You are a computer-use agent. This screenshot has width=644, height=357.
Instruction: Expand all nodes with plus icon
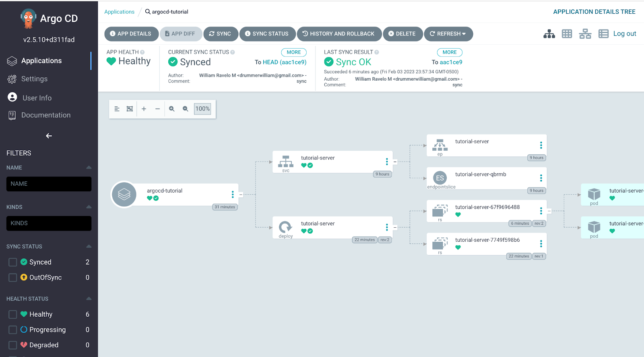pos(144,109)
